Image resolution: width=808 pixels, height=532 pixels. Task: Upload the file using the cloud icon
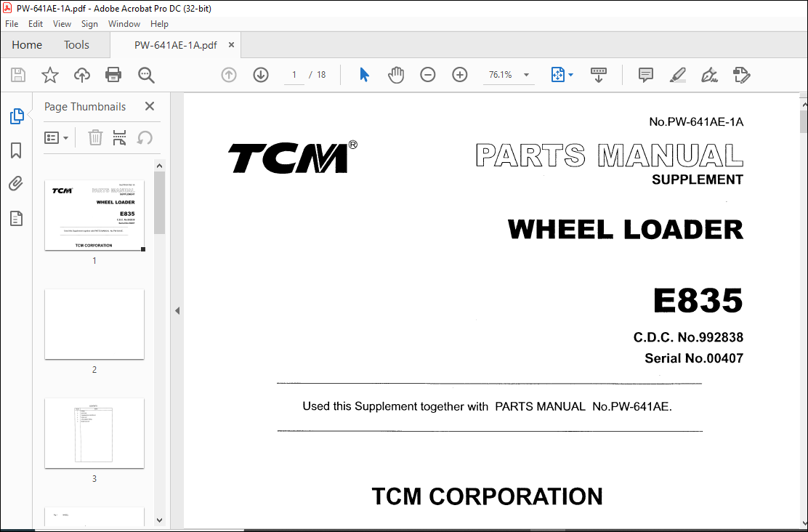click(x=82, y=75)
